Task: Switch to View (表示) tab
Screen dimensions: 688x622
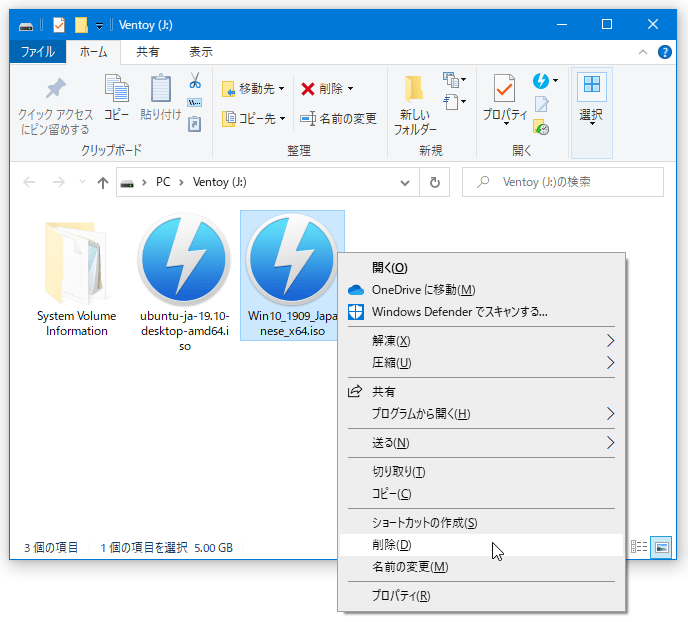Action: point(201,52)
